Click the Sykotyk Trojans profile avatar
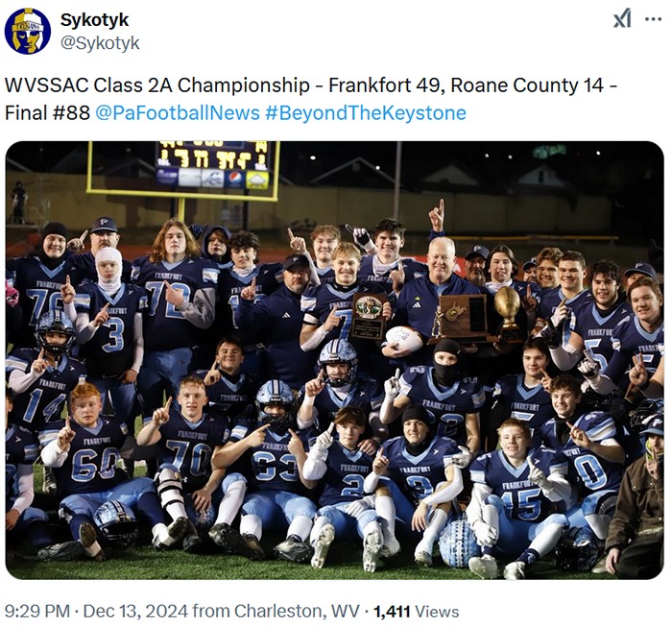The width and height of the screenshot is (672, 627). 28,31
